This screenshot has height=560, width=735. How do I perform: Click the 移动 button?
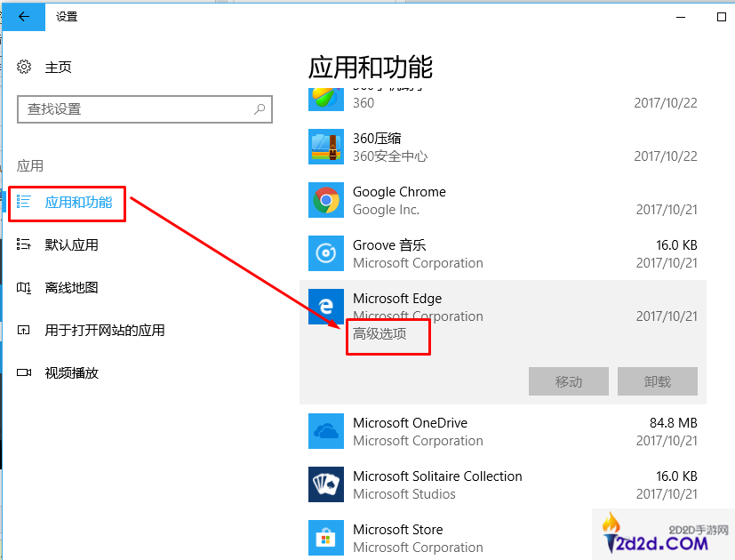569,381
